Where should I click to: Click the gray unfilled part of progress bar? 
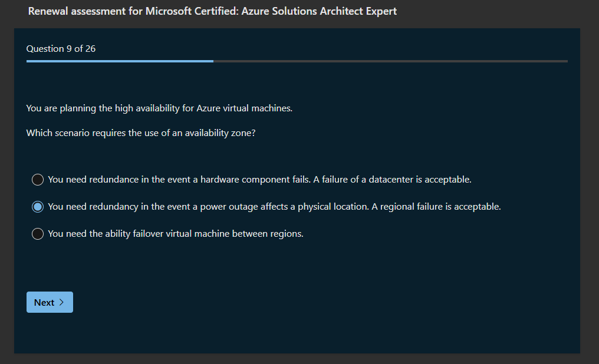coord(389,61)
